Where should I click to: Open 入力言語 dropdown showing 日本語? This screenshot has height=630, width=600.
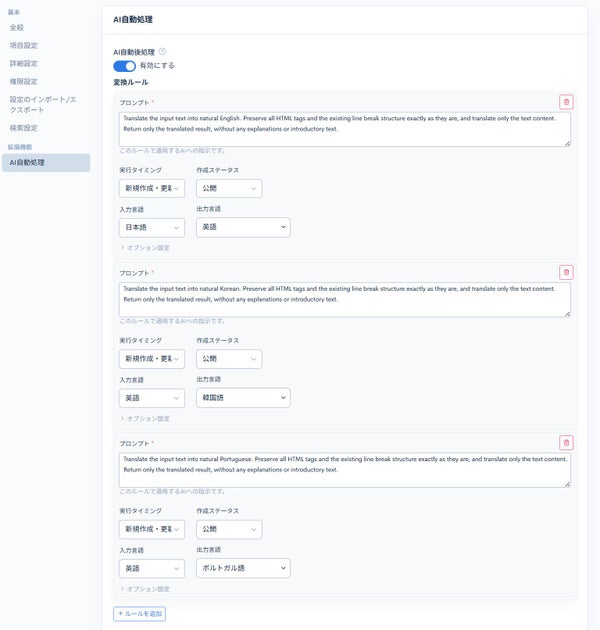point(152,227)
